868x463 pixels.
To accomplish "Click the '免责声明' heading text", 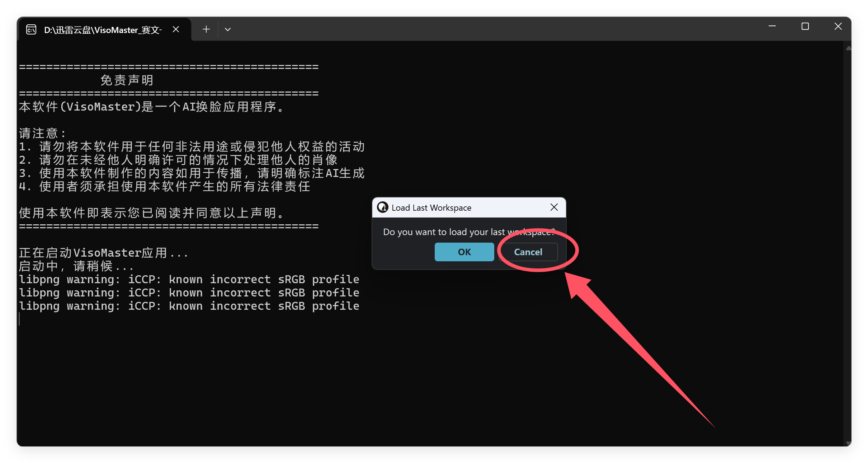I will pyautogui.click(x=127, y=80).
